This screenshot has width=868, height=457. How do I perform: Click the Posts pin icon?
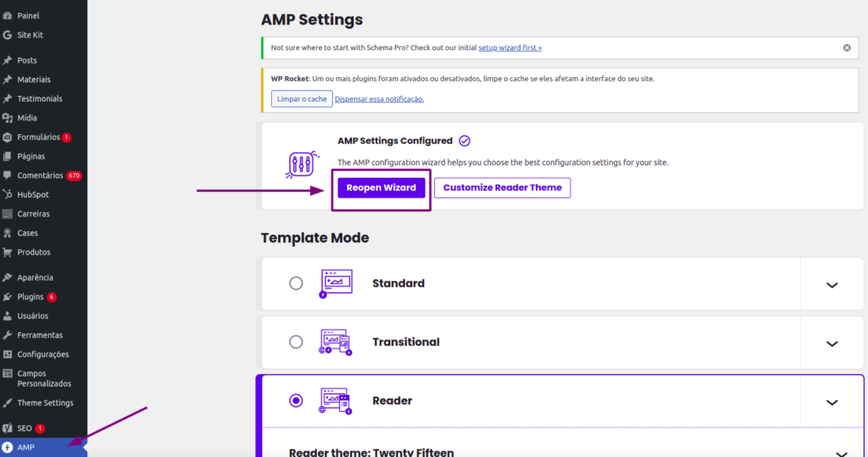(x=7, y=60)
